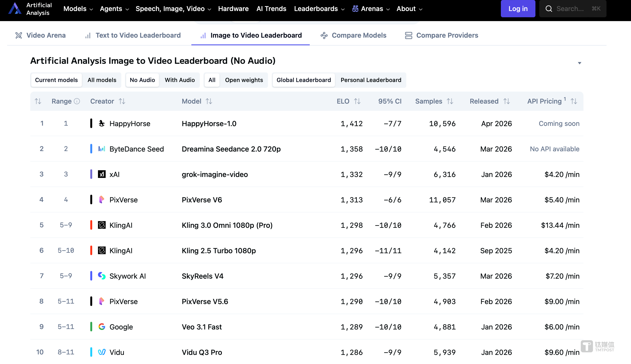Switch to Personal Leaderboard view
This screenshot has width=631, height=364.
coord(371,80)
